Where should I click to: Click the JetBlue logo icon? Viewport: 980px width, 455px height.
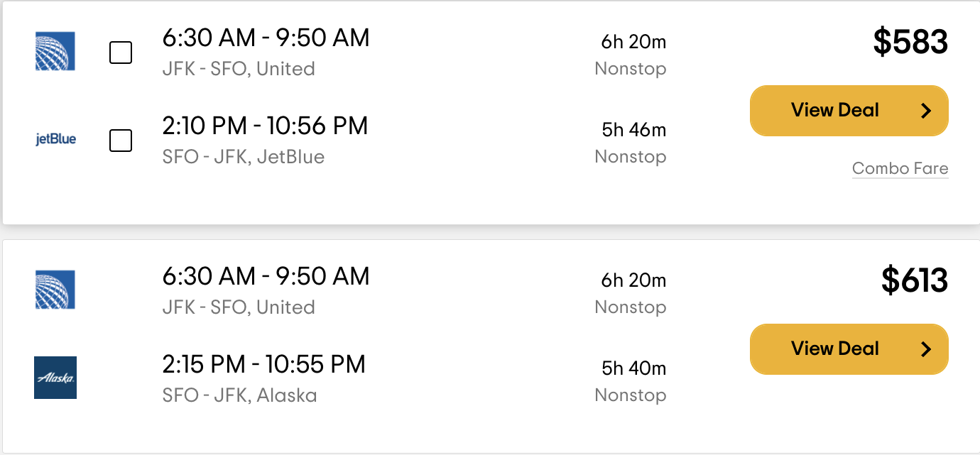click(x=55, y=140)
